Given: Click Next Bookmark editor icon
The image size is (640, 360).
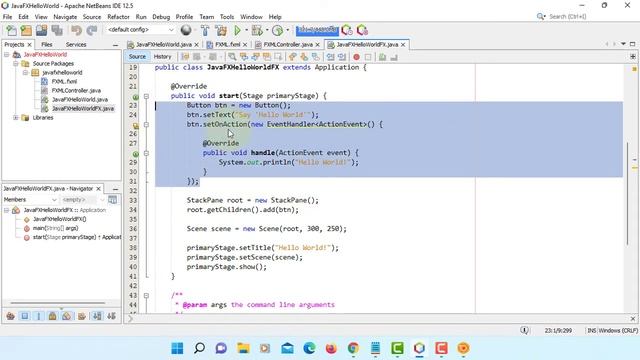Looking at the screenshot, I should click(x=304, y=57).
